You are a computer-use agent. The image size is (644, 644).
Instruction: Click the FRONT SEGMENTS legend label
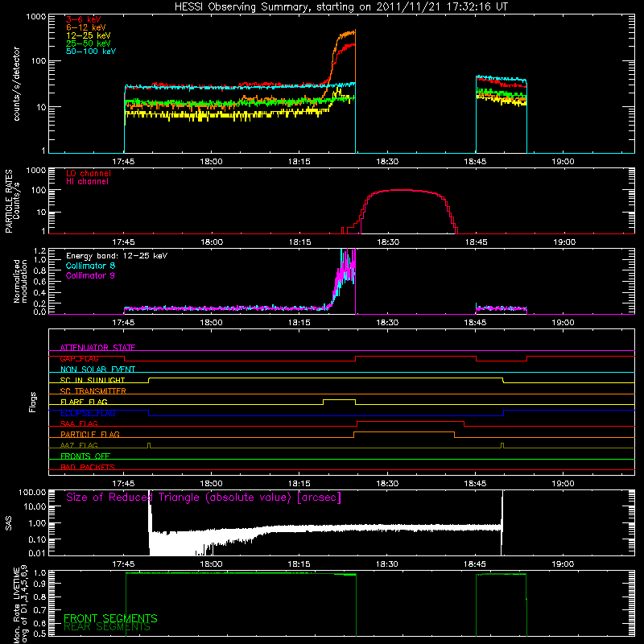coord(110,618)
